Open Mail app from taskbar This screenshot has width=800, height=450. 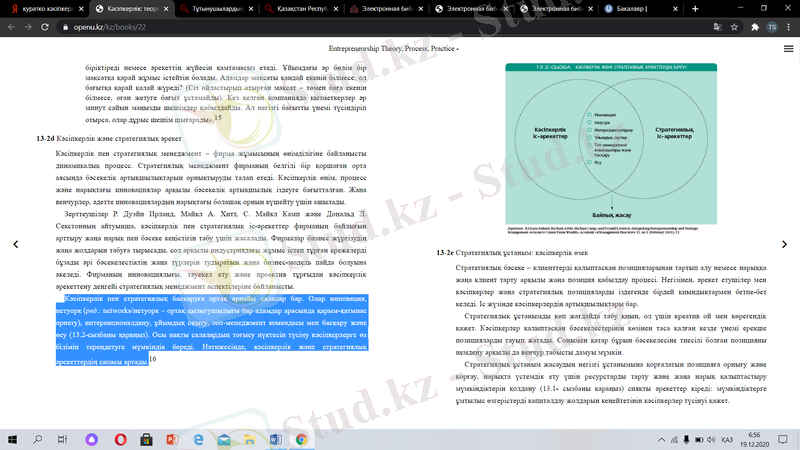pos(223,439)
